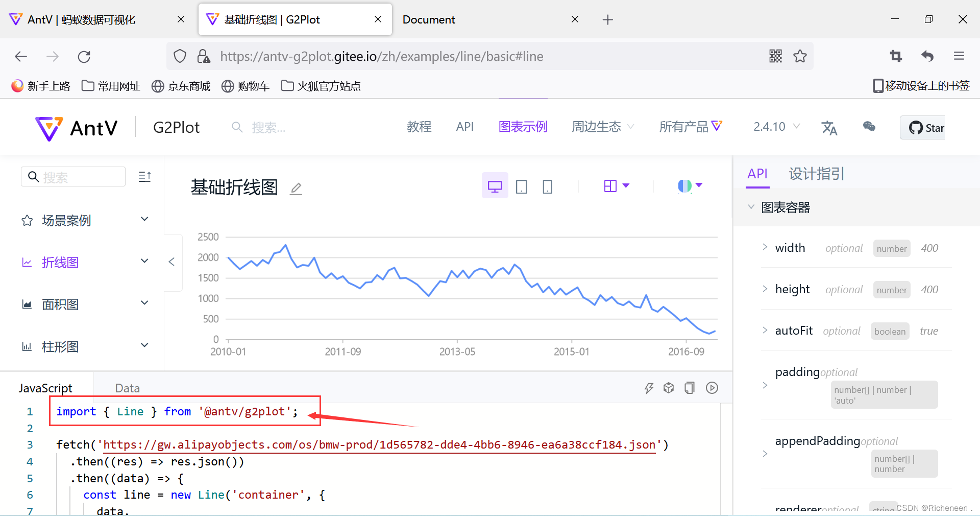The height and width of the screenshot is (516, 980).
Task: Switch to tablet preview mode
Action: pyautogui.click(x=522, y=186)
